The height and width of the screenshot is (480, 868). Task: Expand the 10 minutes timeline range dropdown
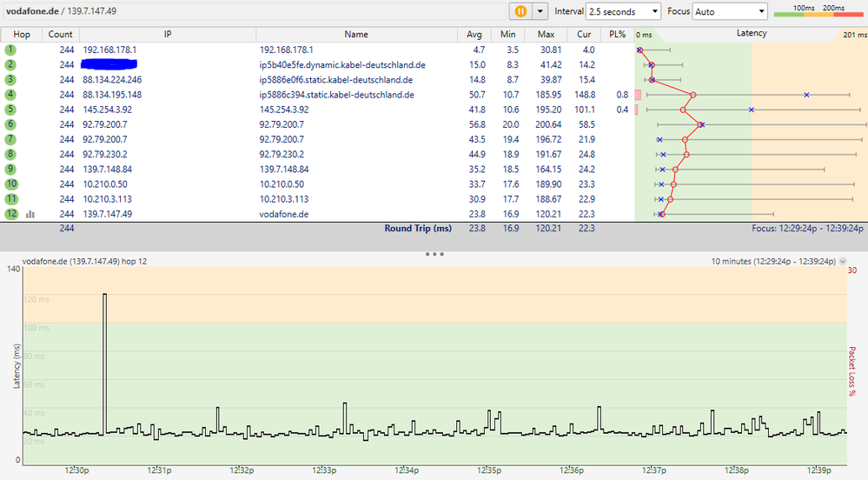coord(843,261)
